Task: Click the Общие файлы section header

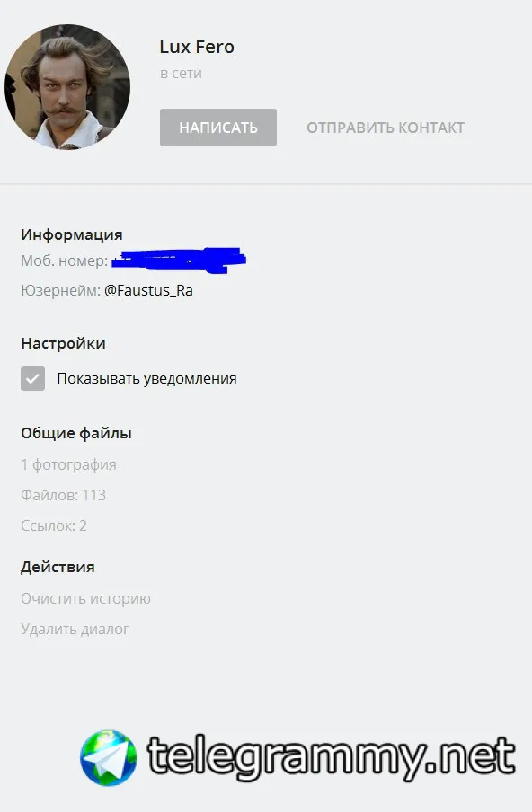Action: tap(76, 433)
